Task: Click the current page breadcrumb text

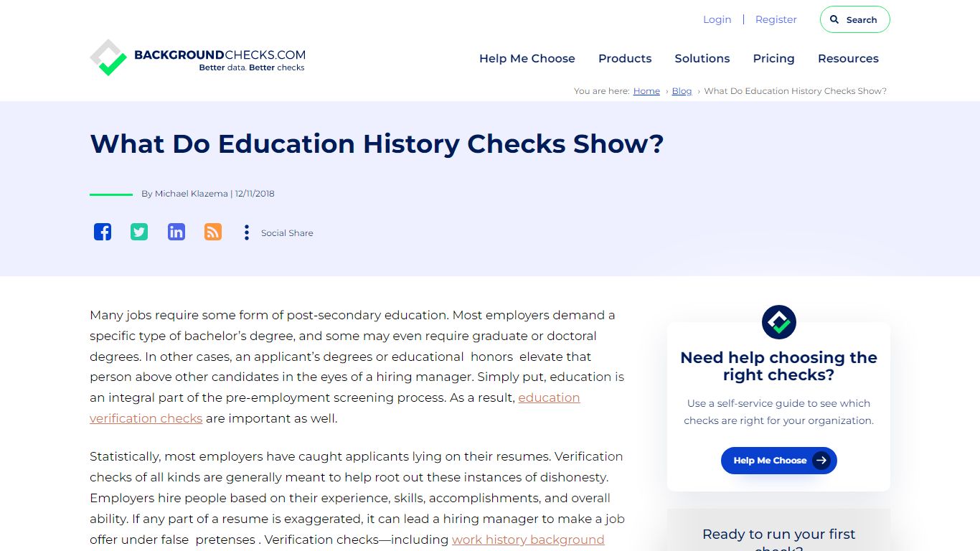Action: pyautogui.click(x=796, y=91)
